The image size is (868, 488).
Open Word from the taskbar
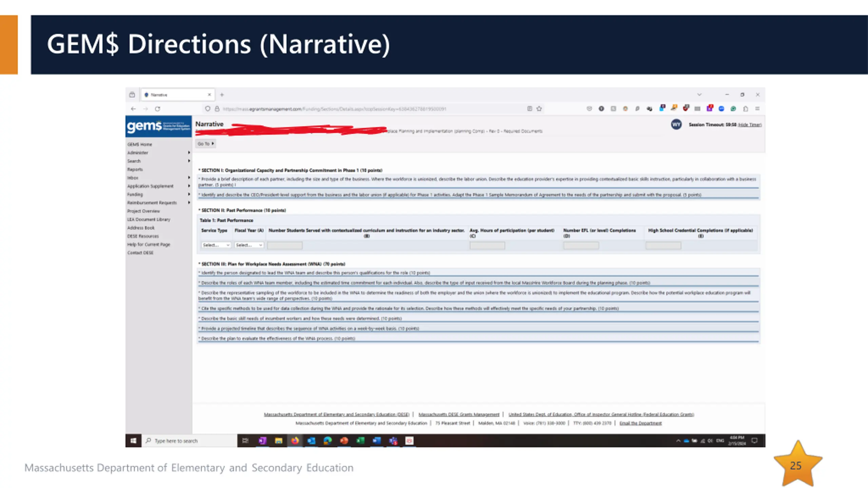pos(377,441)
